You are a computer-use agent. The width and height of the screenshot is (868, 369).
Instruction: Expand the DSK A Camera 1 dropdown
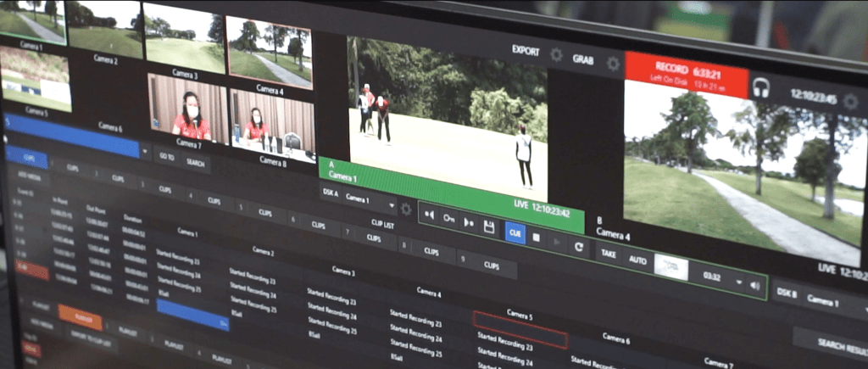click(x=391, y=205)
